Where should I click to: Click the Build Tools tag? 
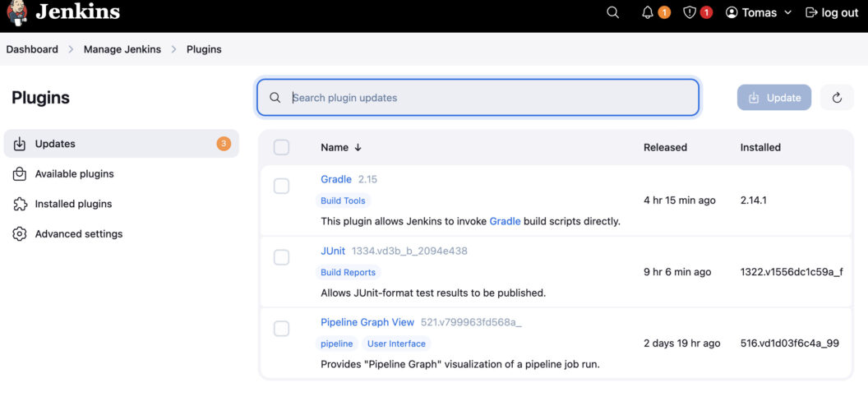[x=343, y=200]
